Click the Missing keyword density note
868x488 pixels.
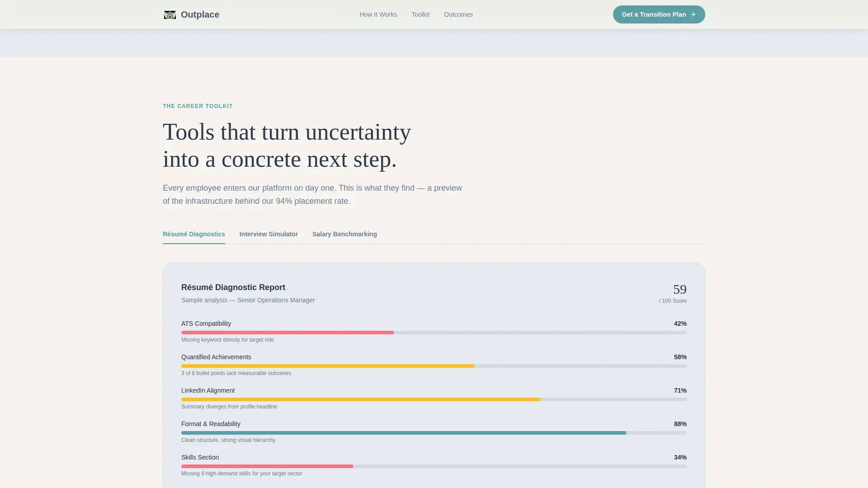(227, 340)
